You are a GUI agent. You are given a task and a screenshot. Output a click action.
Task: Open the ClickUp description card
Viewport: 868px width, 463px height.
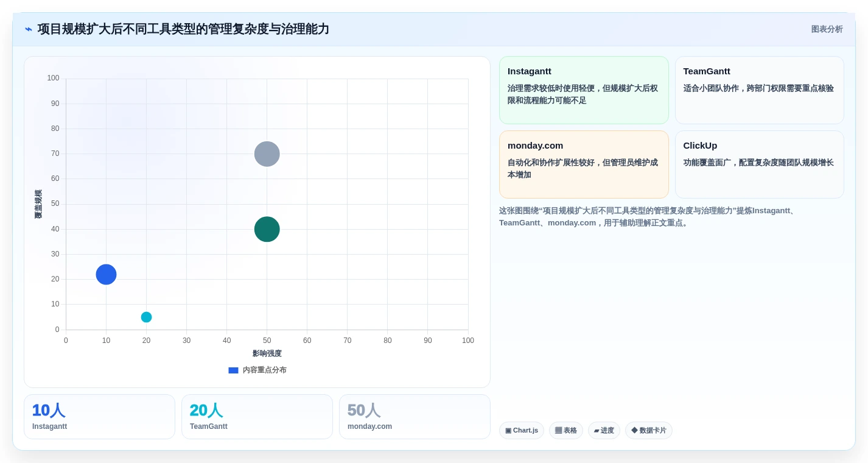759,164
